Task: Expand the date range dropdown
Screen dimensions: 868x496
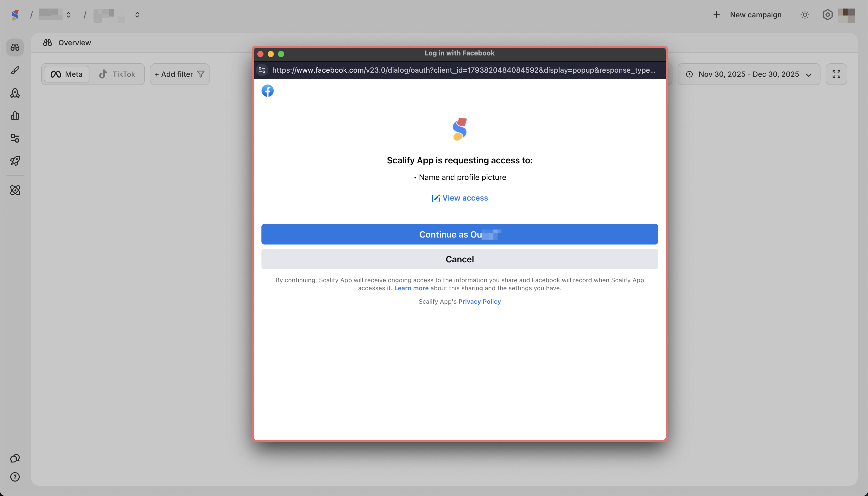Action: [x=749, y=74]
